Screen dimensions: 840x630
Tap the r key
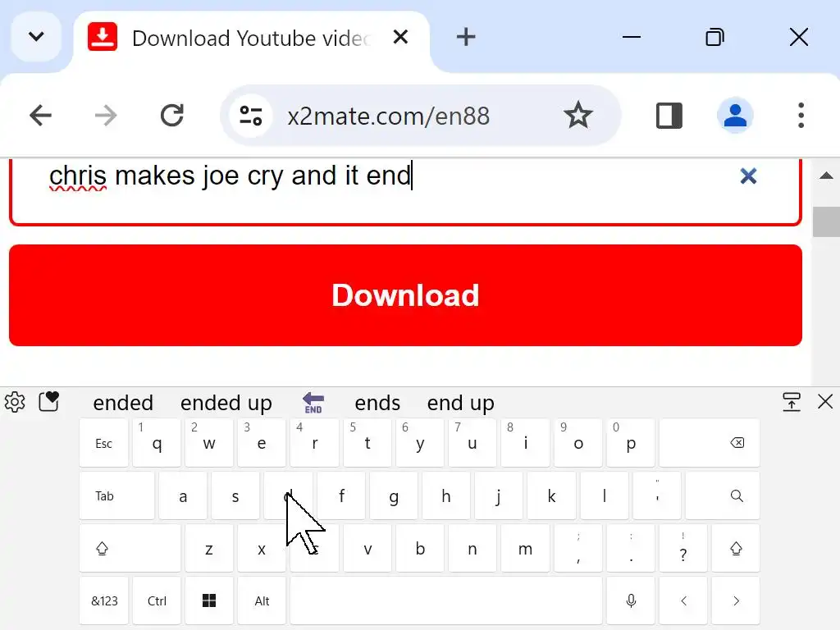[314, 443]
